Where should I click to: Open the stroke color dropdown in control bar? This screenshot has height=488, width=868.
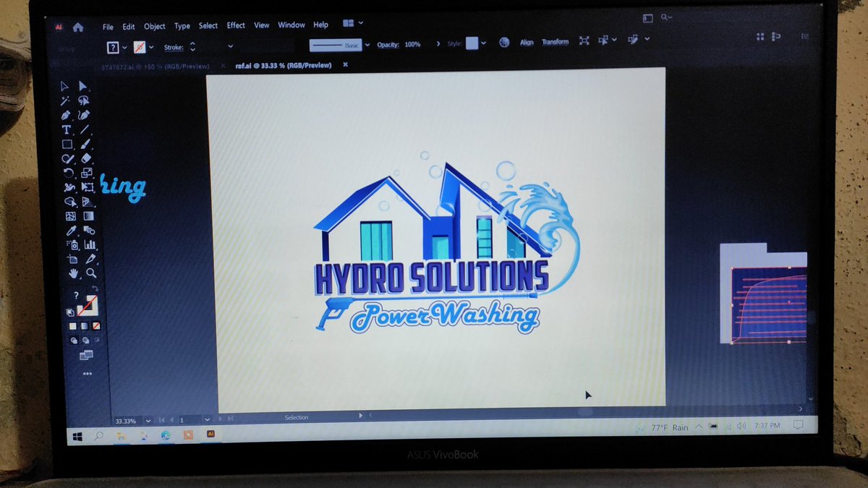(x=151, y=47)
